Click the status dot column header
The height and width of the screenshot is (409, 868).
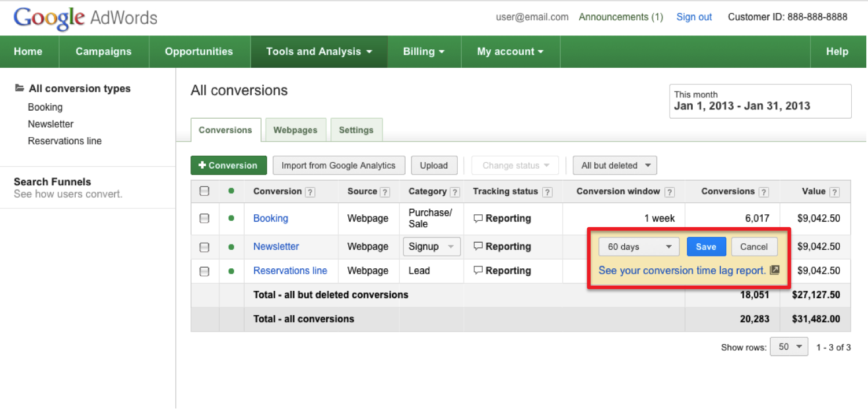(231, 191)
